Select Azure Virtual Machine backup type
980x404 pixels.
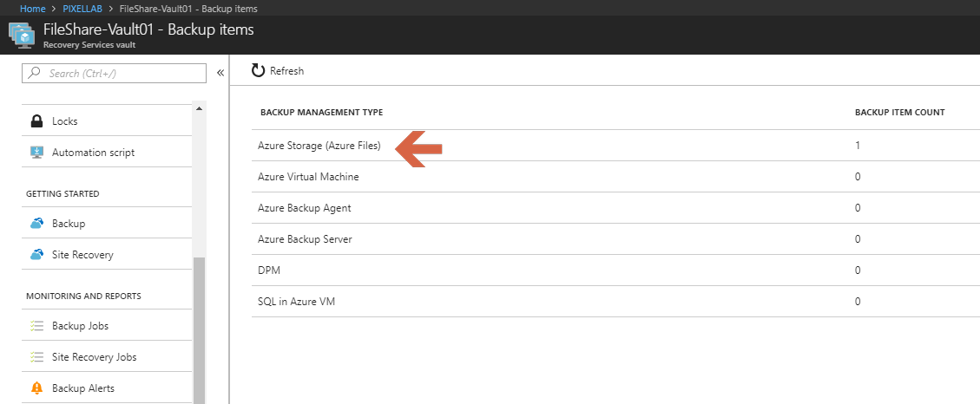[x=308, y=177]
